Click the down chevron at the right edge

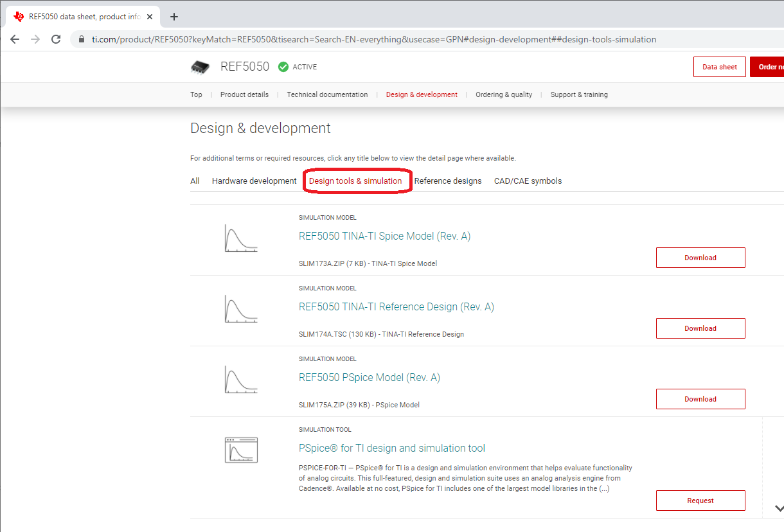click(x=779, y=508)
